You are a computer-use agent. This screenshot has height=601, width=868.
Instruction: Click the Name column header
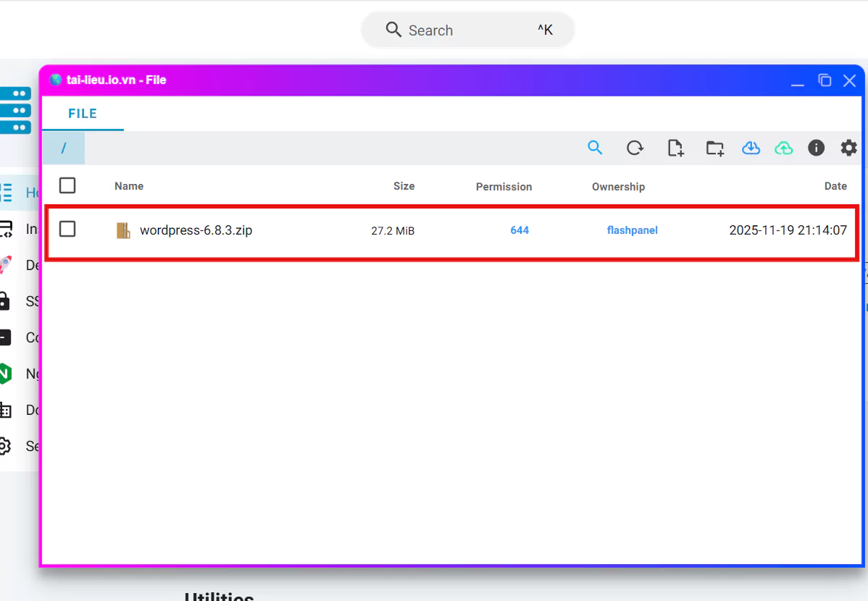[x=129, y=186]
